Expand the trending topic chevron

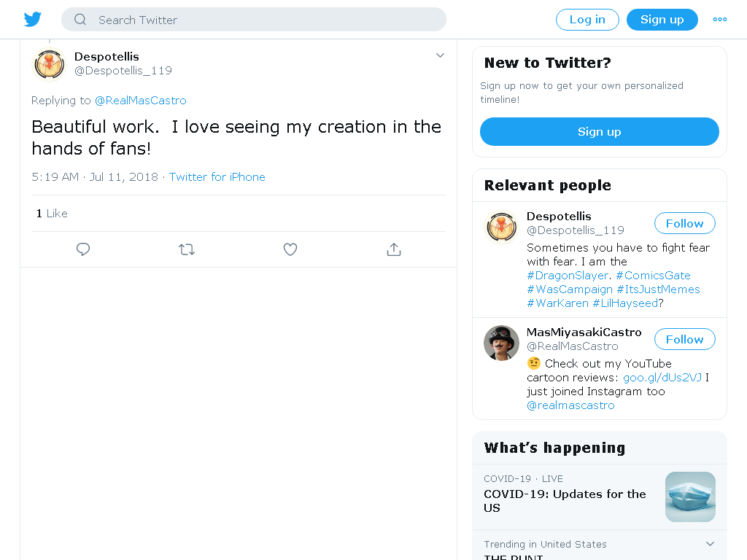pyautogui.click(x=710, y=544)
